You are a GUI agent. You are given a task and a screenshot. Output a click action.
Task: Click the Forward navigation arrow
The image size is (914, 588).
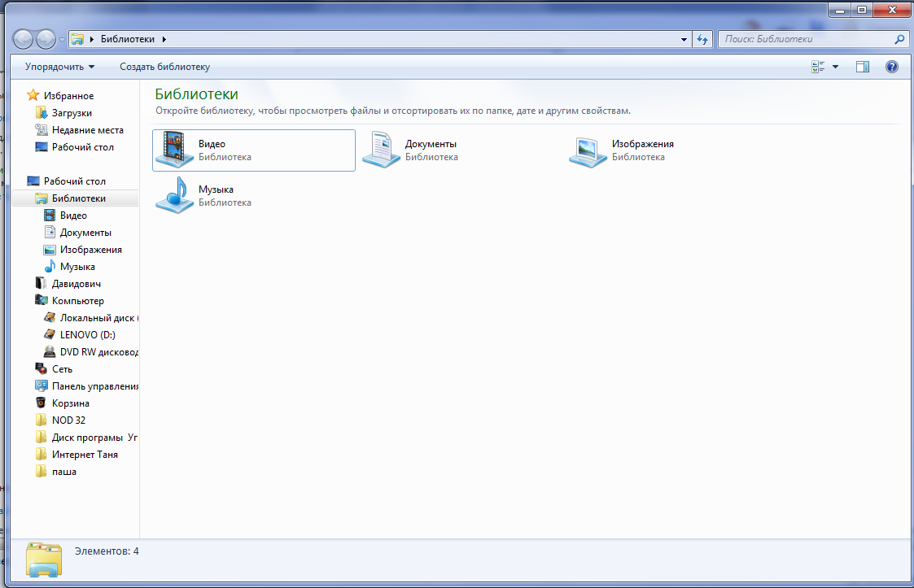pos(46,40)
